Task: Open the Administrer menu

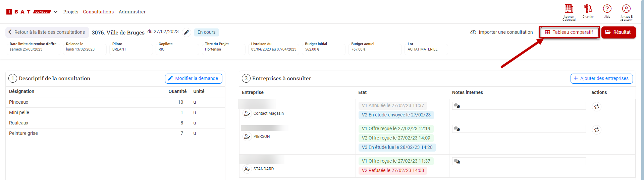Action: [132, 12]
